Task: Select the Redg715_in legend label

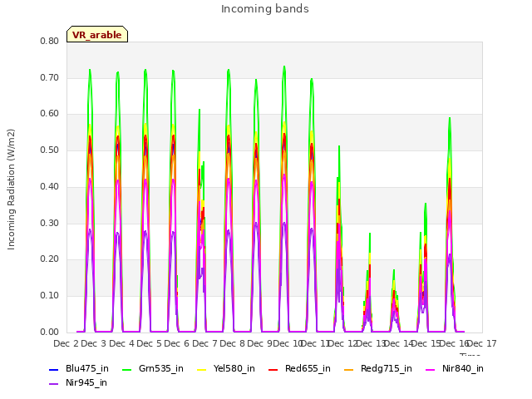Action: coord(387,368)
